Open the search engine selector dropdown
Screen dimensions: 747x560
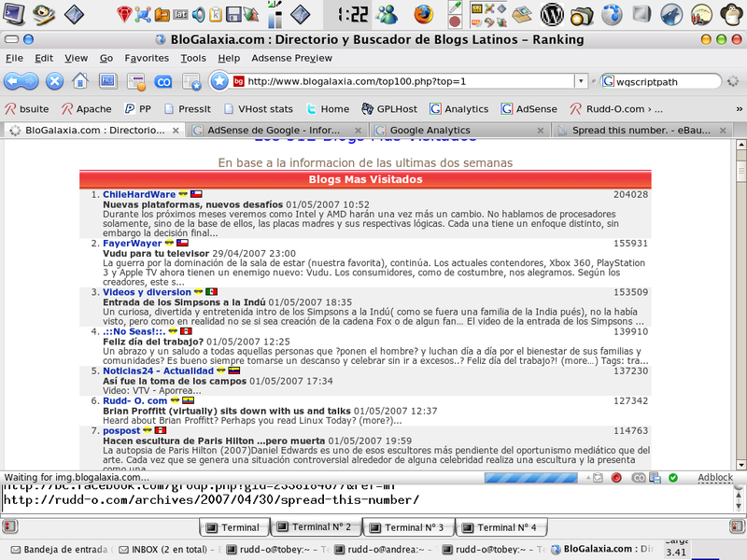(x=609, y=81)
